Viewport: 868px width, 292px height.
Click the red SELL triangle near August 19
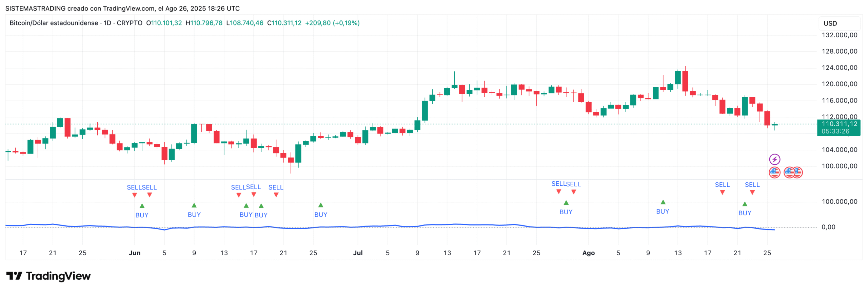[x=722, y=193]
